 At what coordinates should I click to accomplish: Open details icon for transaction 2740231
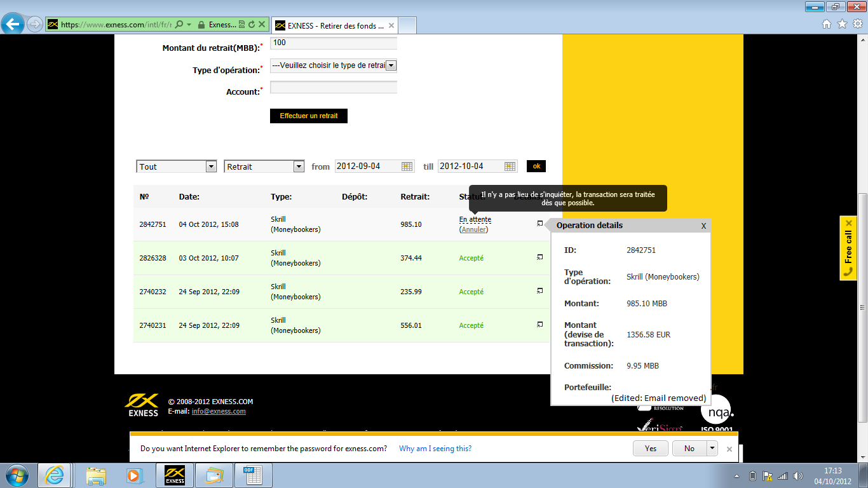[539, 324]
